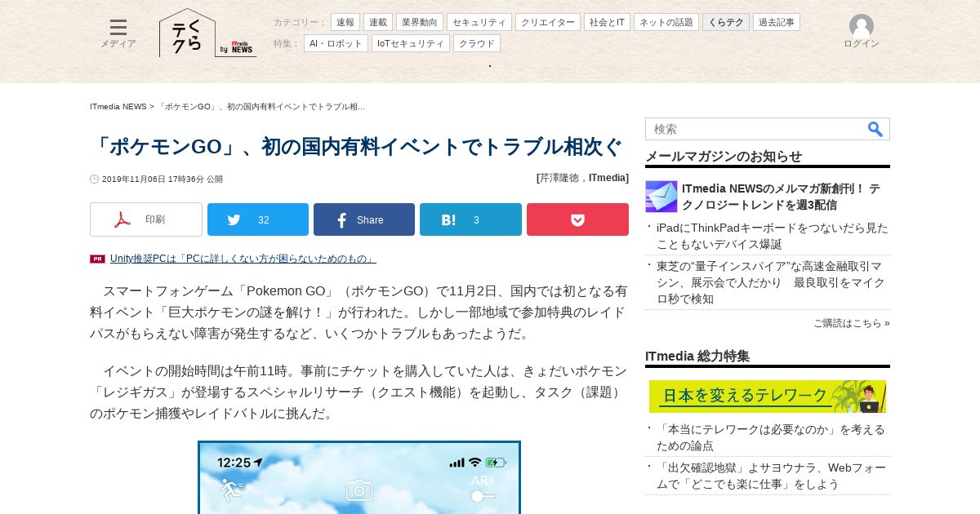Open IoTセキュリティ feature
The height and width of the screenshot is (514, 980).
[411, 43]
